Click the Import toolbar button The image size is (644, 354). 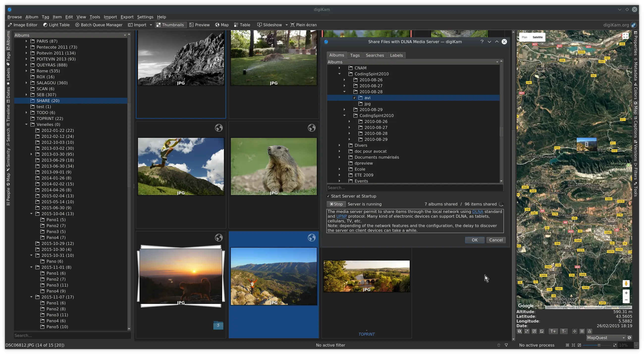[137, 25]
